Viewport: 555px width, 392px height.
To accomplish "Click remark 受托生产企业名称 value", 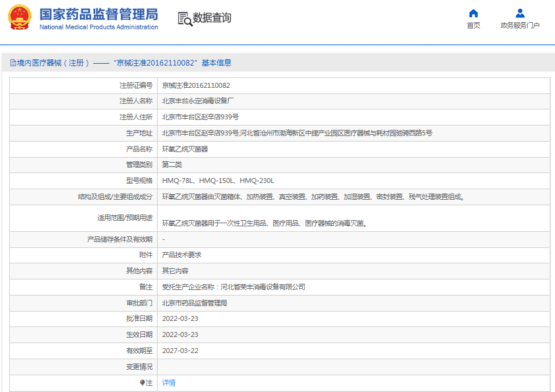I will coord(234,287).
